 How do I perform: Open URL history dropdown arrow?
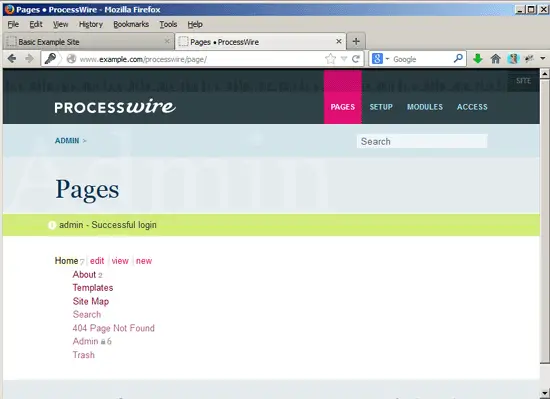(344, 59)
